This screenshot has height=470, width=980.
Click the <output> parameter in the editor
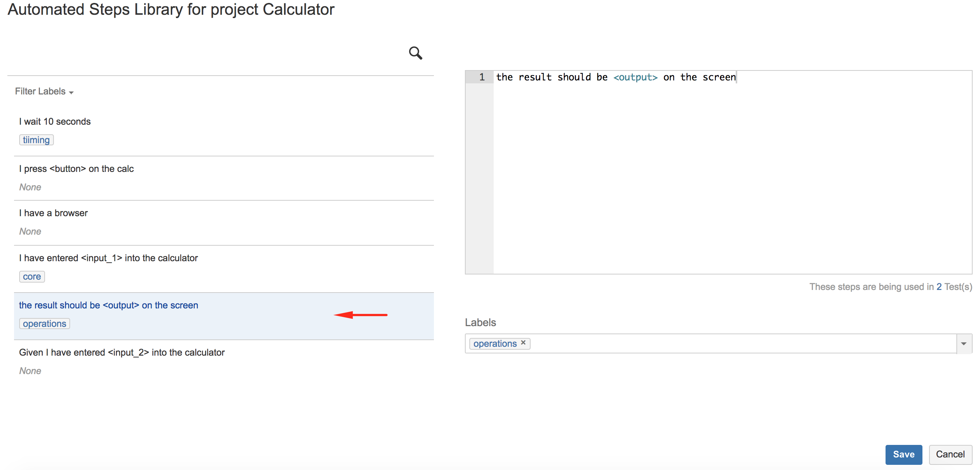coord(635,77)
